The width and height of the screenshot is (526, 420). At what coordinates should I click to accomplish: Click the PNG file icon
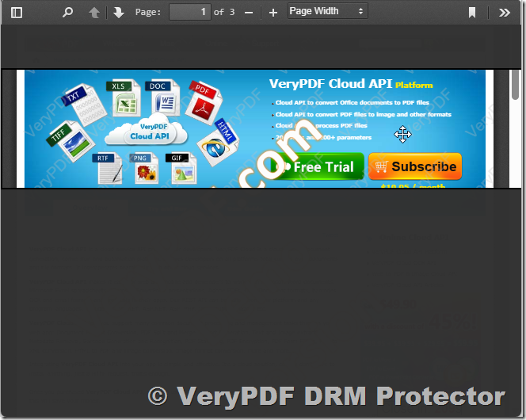pos(144,168)
